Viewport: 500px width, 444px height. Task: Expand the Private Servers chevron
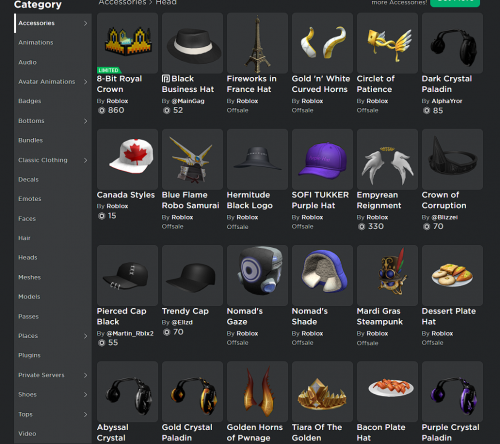pyautogui.click(x=86, y=375)
